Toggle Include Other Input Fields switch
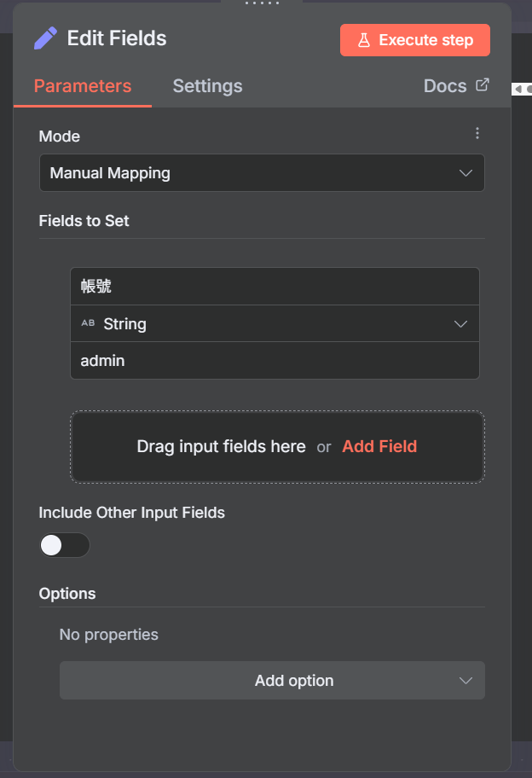This screenshot has height=778, width=532. coord(64,545)
